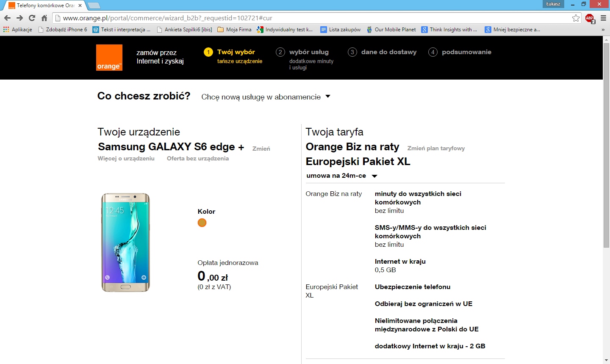Open the Indywidualny test bookmark

pos(285,30)
